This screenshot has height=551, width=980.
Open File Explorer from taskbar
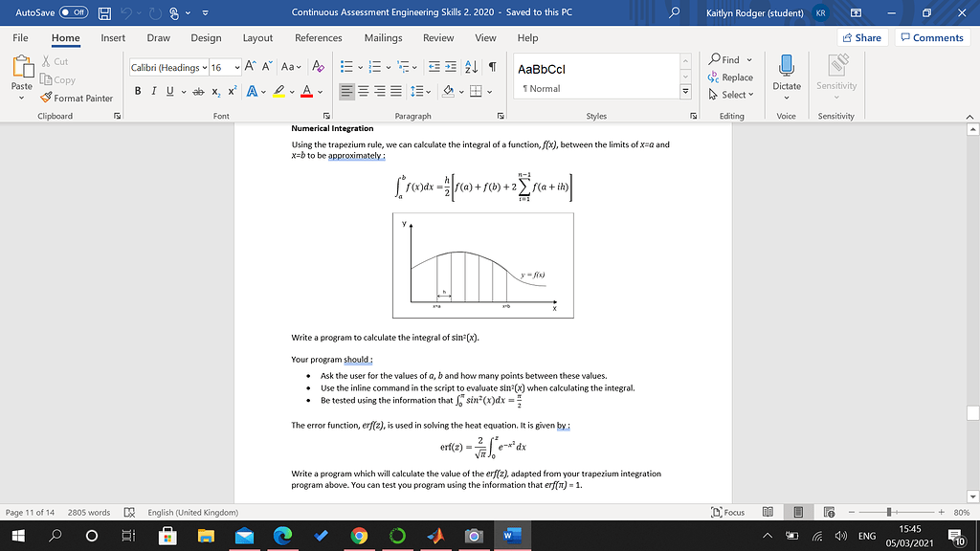206,536
